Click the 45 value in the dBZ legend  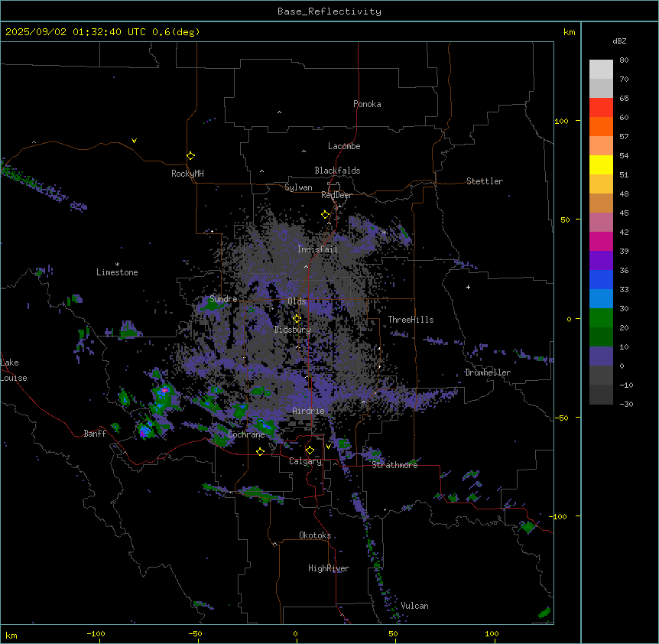(x=624, y=213)
